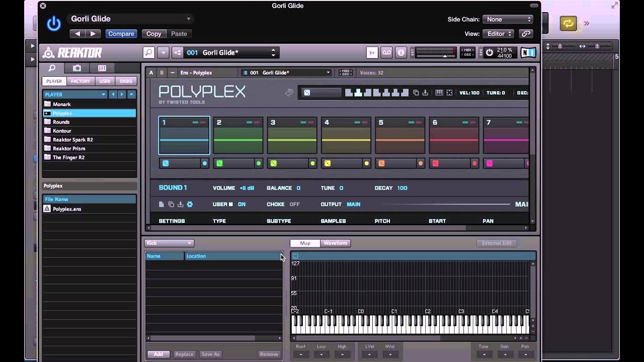The width and height of the screenshot is (644, 362).
Task: Toggle the CPU audio power icon
Action: click(x=489, y=52)
